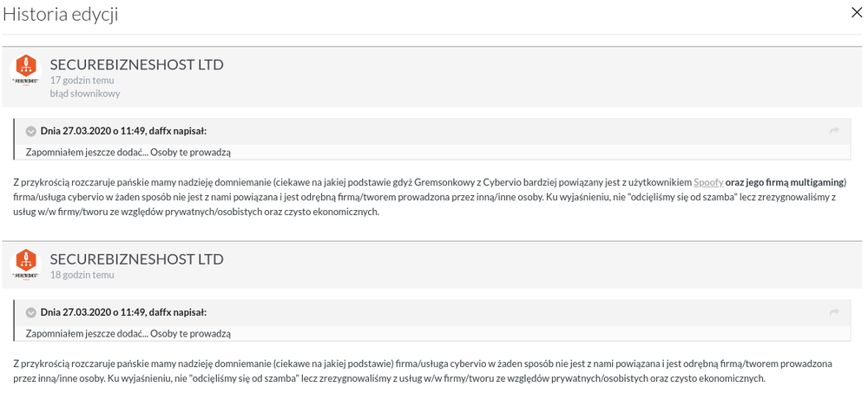Image resolution: width=868 pixels, height=406 pixels.
Task: Click the first "daffx napisał" quote header
Action: click(123, 132)
